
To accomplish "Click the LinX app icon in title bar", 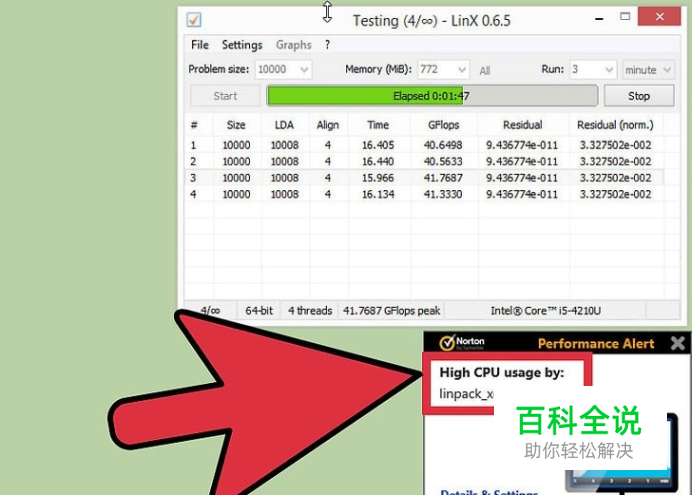I will click(x=194, y=20).
